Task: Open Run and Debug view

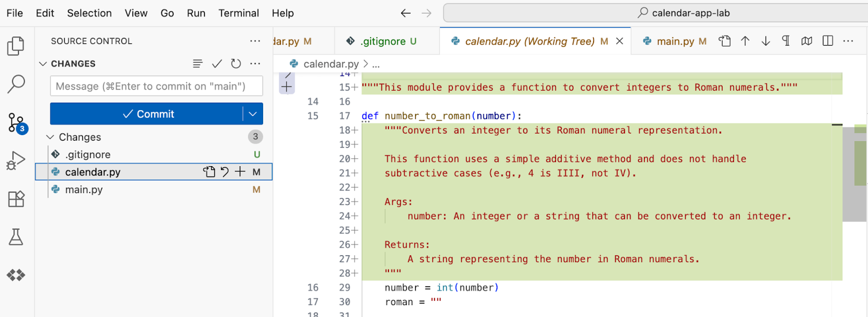Action: coord(16,161)
